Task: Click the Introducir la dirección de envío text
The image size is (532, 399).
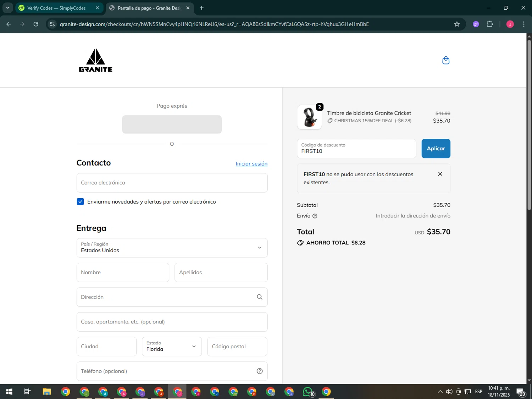Action: pyautogui.click(x=413, y=216)
